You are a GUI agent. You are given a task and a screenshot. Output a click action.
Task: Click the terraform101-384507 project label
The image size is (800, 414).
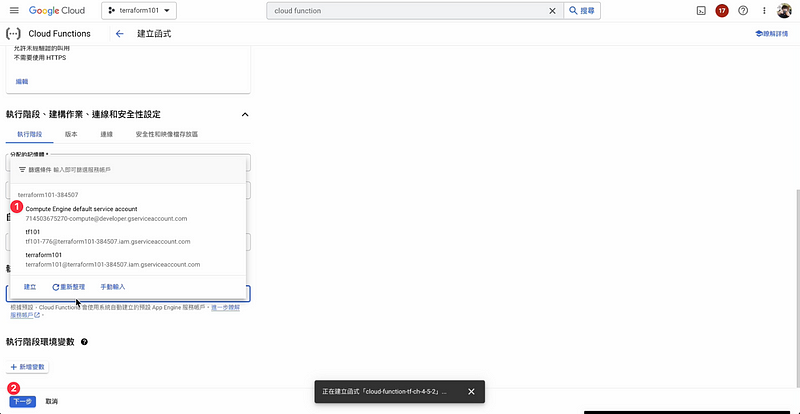[48, 194]
